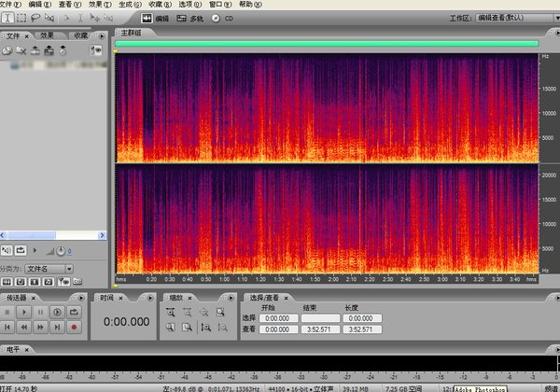
Task: Switch to CD view
Action: coord(222,19)
